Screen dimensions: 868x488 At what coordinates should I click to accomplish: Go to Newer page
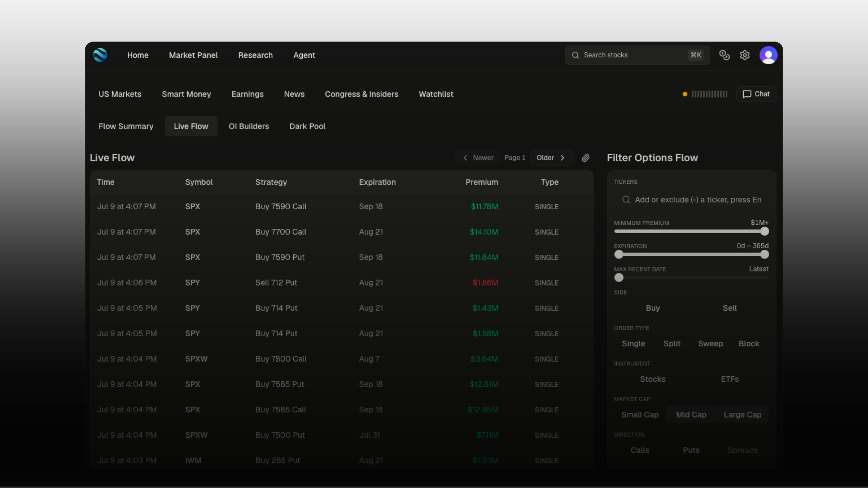pos(478,158)
